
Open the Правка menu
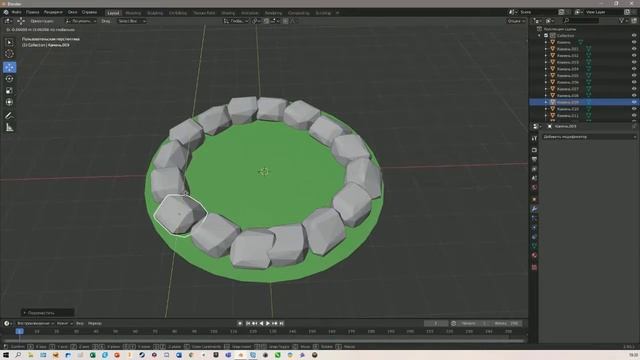pos(33,12)
